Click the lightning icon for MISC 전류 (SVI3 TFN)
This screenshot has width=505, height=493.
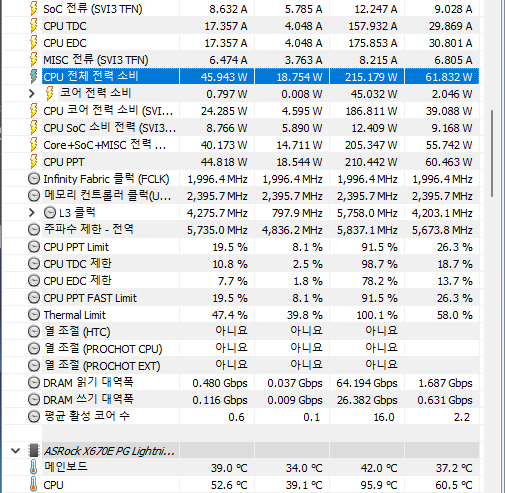(34, 60)
